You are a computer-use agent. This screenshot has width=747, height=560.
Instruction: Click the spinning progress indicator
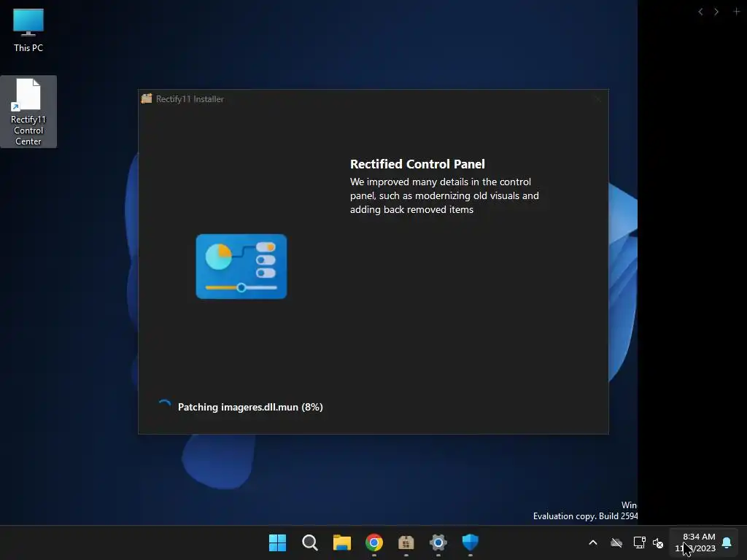tap(164, 407)
